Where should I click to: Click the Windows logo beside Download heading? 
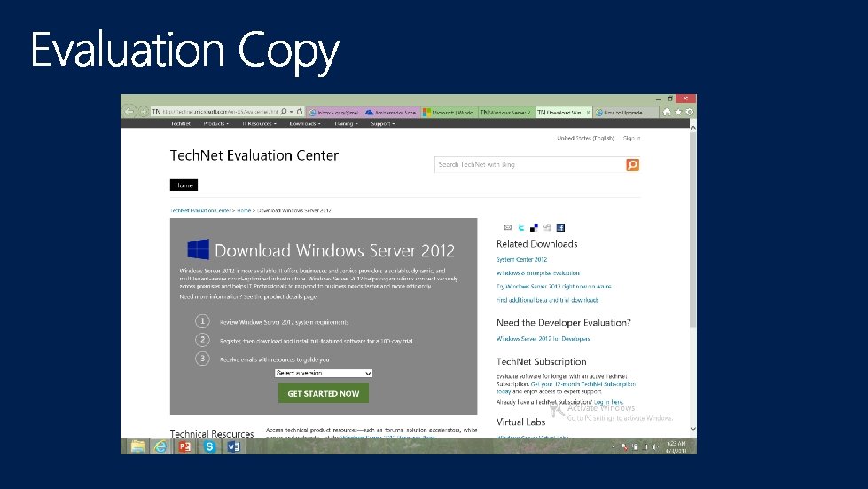199,249
